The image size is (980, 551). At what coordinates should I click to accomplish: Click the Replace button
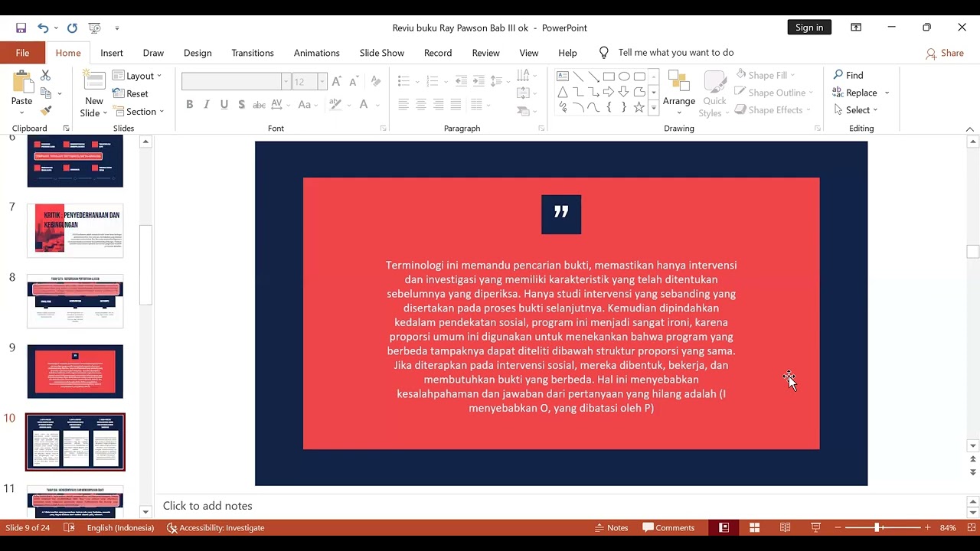pyautogui.click(x=861, y=93)
